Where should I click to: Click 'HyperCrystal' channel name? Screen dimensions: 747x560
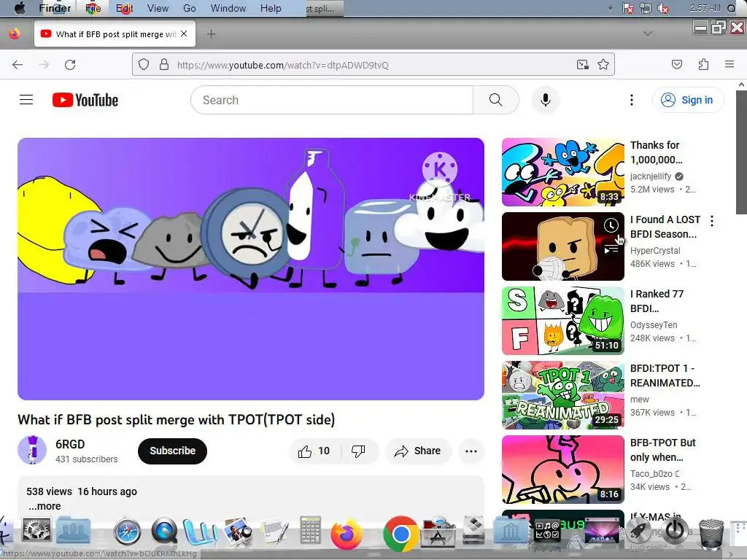655,251
